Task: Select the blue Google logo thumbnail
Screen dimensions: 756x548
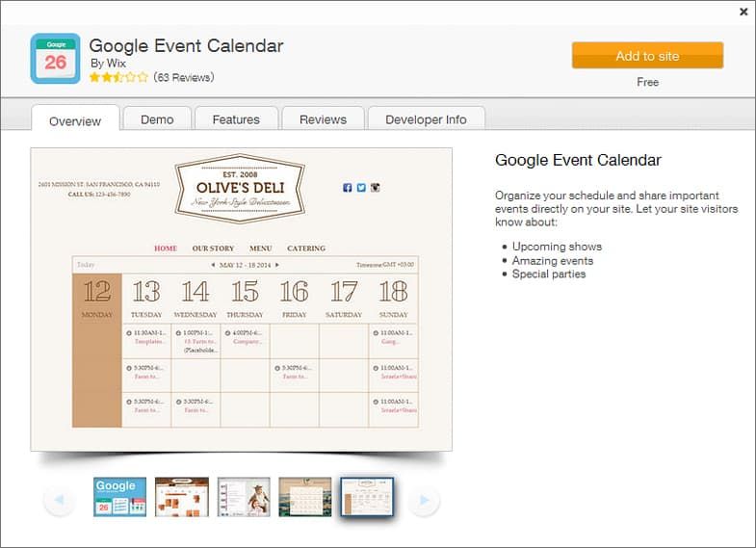Action: click(x=119, y=497)
